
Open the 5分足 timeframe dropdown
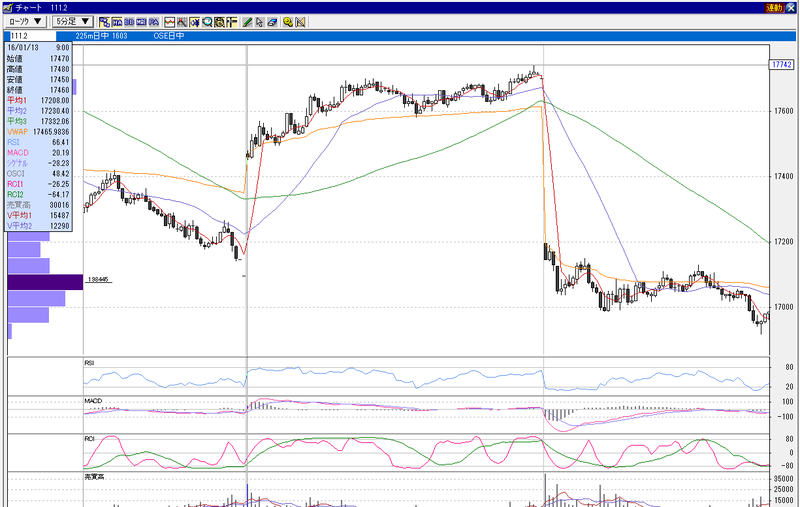point(73,21)
